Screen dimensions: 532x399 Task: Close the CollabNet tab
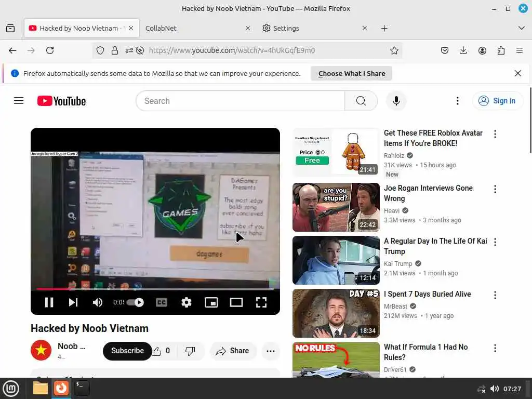(248, 28)
